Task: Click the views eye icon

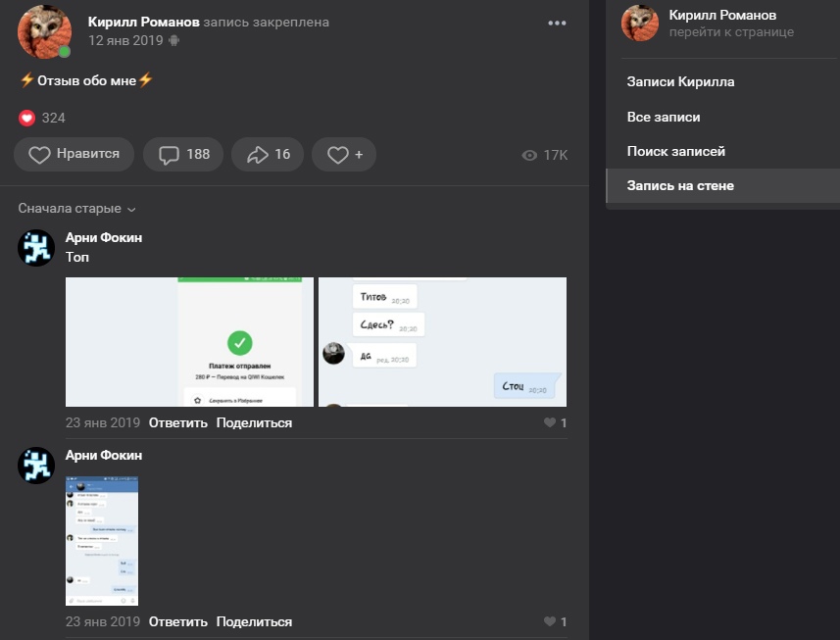Action: [530, 155]
